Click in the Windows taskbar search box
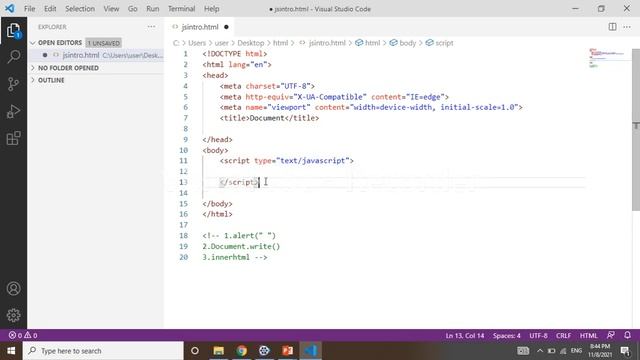This screenshot has width=640, height=360. [x=103, y=351]
